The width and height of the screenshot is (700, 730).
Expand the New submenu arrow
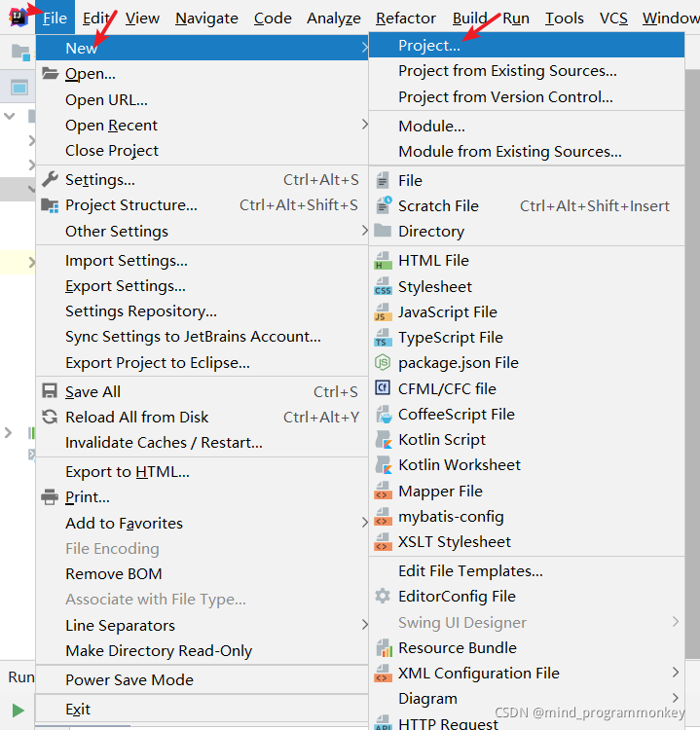[x=364, y=48]
